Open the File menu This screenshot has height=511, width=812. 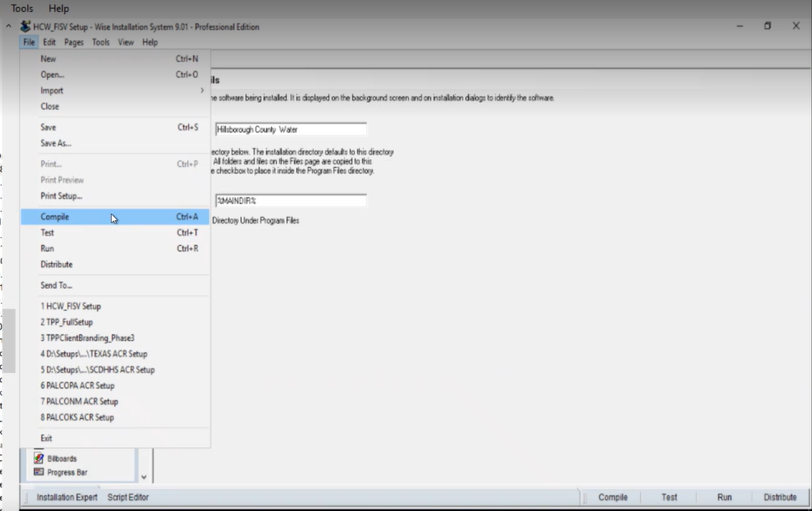tap(29, 42)
